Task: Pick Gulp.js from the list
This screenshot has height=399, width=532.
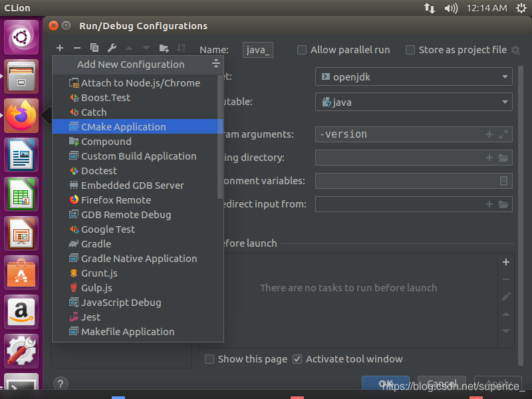Action: tap(138, 288)
